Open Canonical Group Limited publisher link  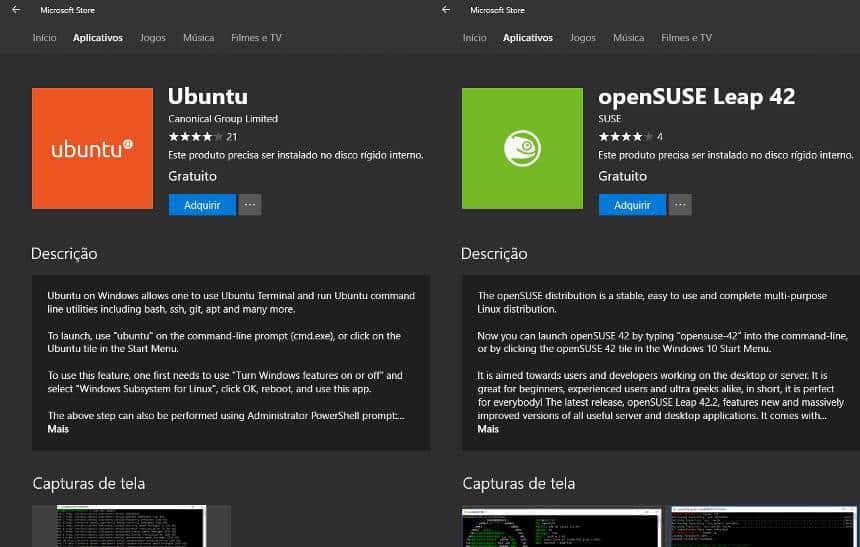pos(223,119)
